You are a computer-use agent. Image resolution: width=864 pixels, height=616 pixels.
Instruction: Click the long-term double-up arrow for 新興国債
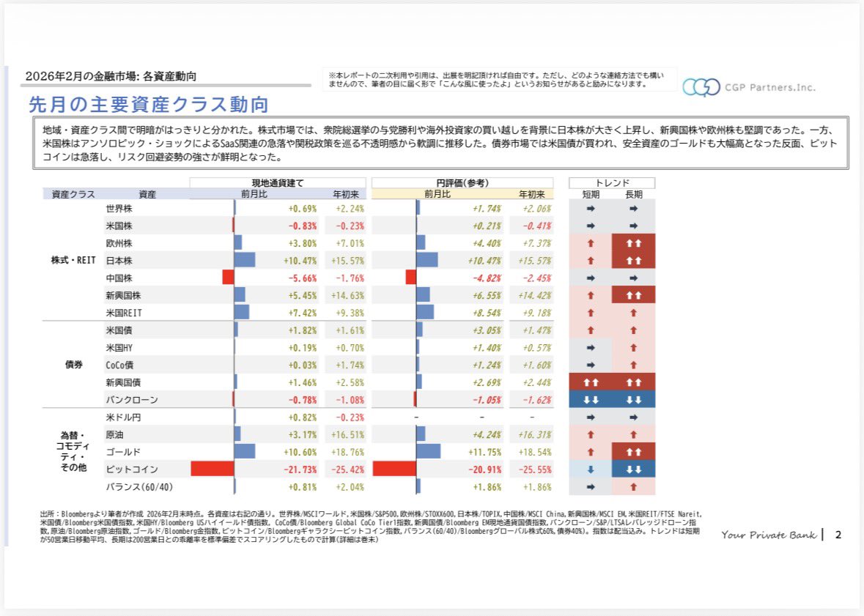click(633, 382)
